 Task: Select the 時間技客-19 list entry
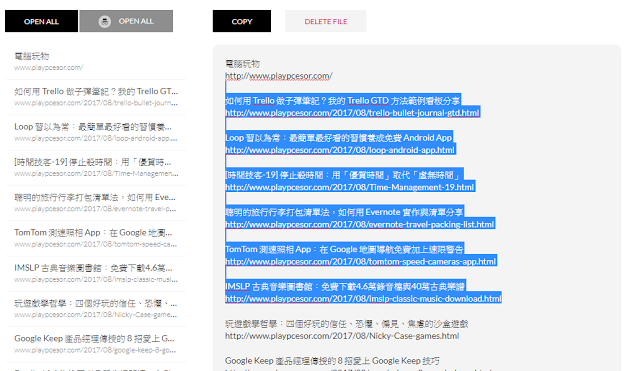96,167
